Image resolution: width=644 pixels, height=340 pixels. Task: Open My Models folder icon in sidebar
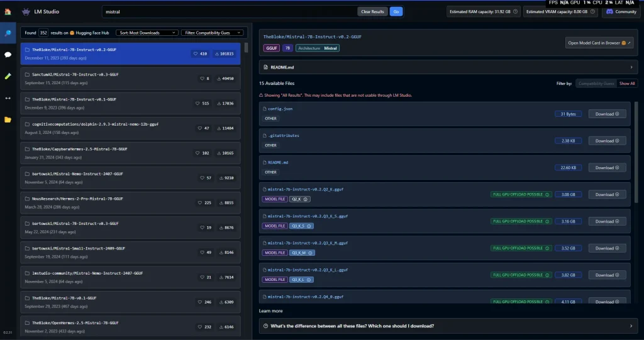click(x=8, y=119)
